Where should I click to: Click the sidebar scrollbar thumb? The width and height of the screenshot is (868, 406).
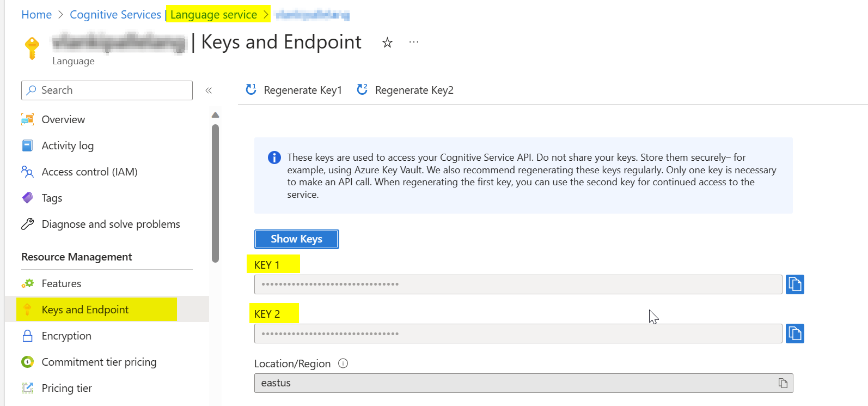215,193
